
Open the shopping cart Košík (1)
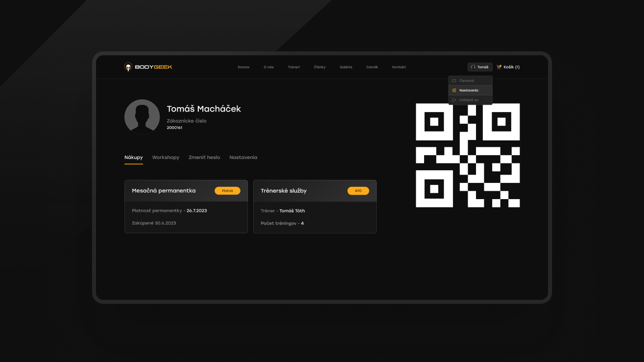point(508,67)
